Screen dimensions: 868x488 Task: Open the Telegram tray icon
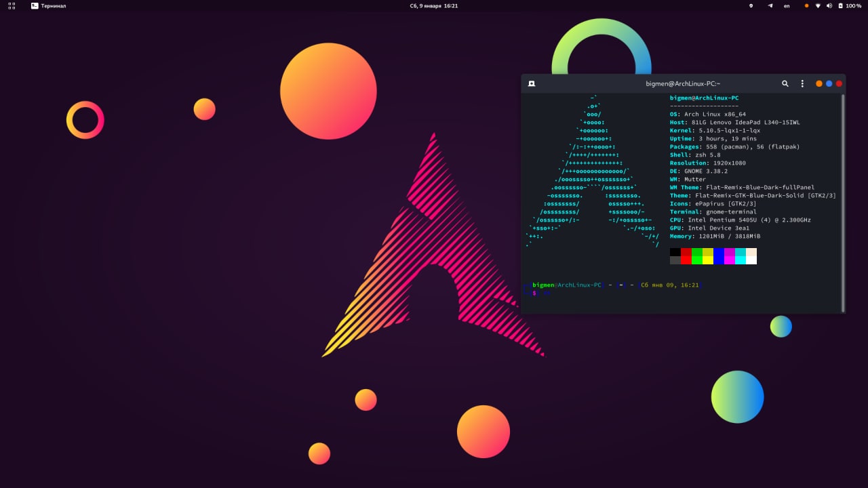[x=770, y=5]
